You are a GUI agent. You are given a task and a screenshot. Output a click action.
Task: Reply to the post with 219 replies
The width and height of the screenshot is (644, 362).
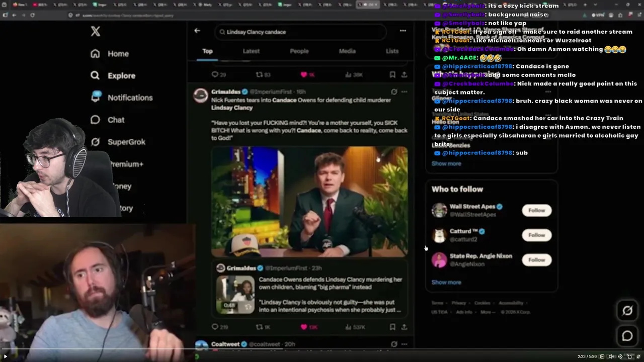[220, 327]
